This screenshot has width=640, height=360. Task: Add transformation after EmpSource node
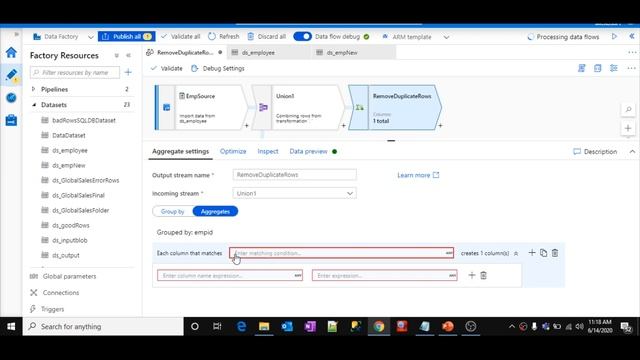(x=247, y=126)
